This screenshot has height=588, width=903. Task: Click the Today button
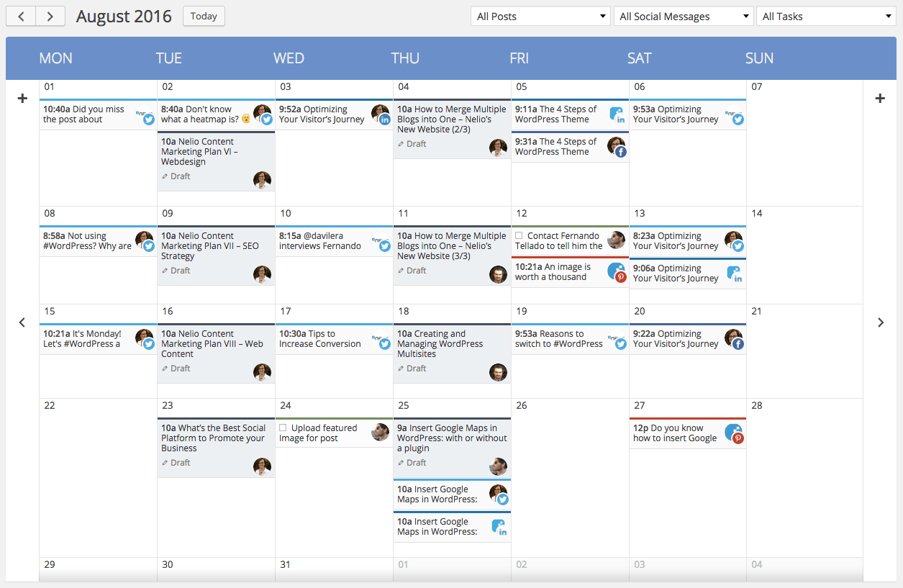204,16
